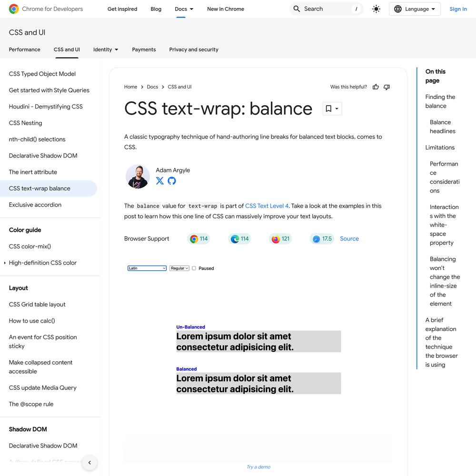
Task: Open the CSS Text Level 4 link
Action: 267,206
